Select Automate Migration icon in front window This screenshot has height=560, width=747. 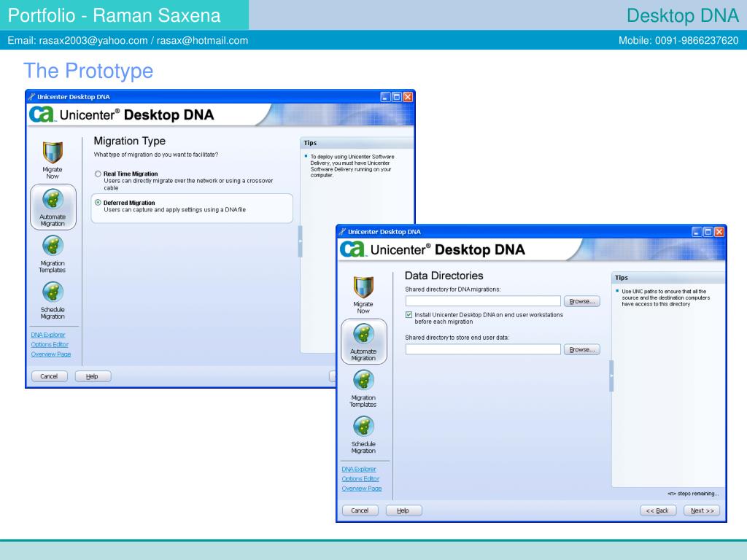pos(363,334)
